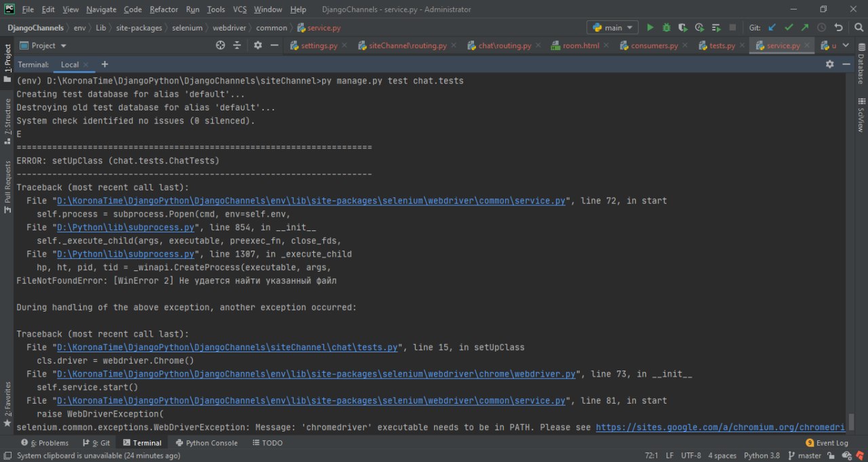Click the Concurrency Diagram run icon
The height and width of the screenshot is (462, 868).
tap(715, 28)
